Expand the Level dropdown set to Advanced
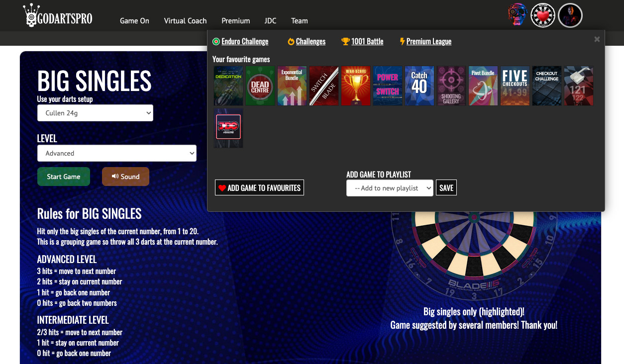 [x=116, y=153]
